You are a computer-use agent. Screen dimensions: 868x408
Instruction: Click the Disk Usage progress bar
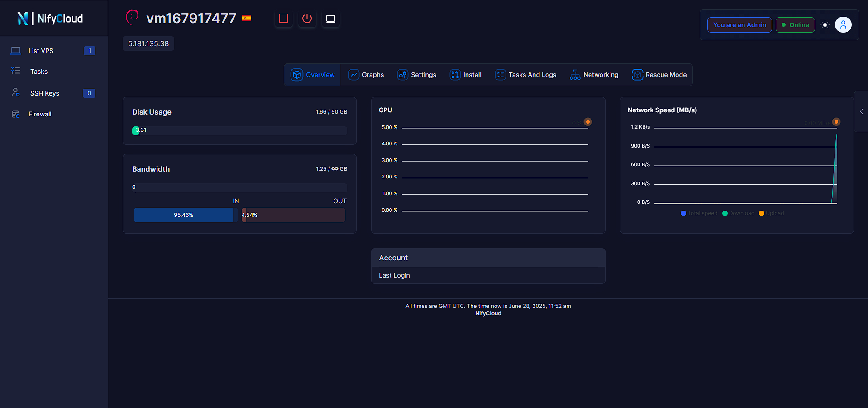(239, 131)
